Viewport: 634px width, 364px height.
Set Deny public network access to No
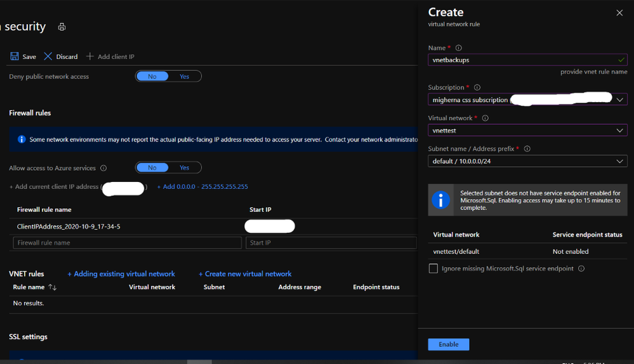pos(152,76)
